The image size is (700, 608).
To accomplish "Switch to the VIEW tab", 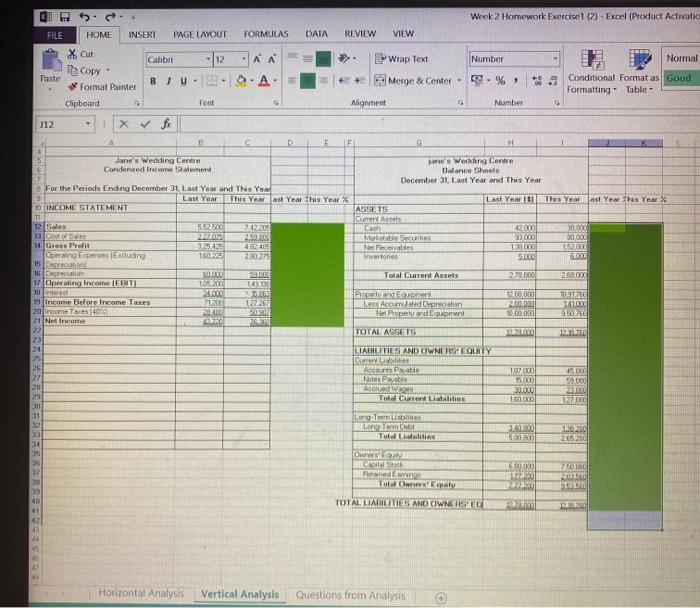I will coord(403,33).
